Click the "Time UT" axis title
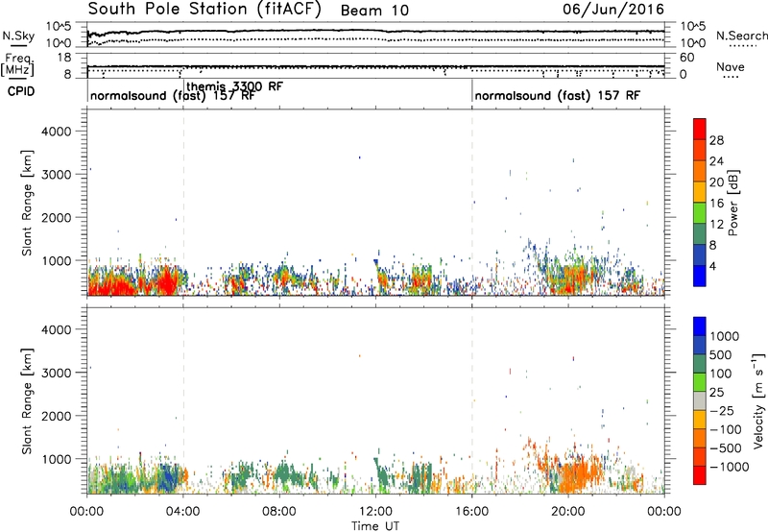768x532 pixels. click(x=375, y=526)
